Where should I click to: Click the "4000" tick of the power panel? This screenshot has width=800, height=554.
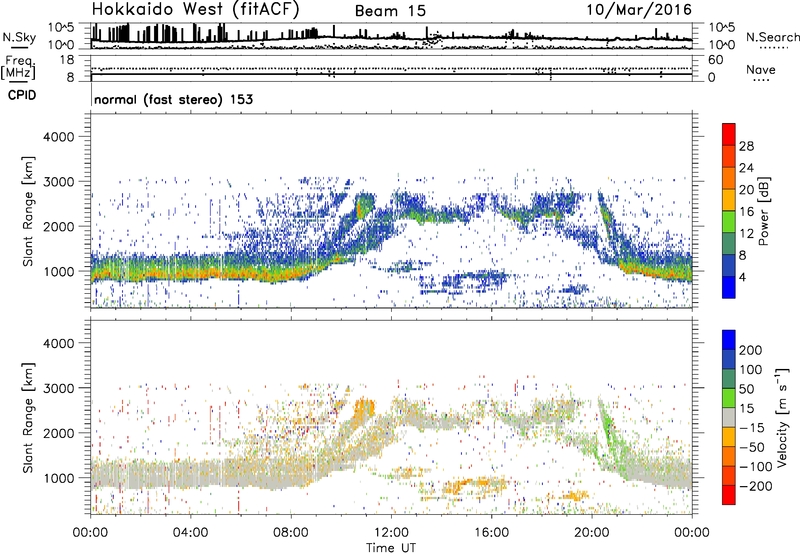coord(59,137)
